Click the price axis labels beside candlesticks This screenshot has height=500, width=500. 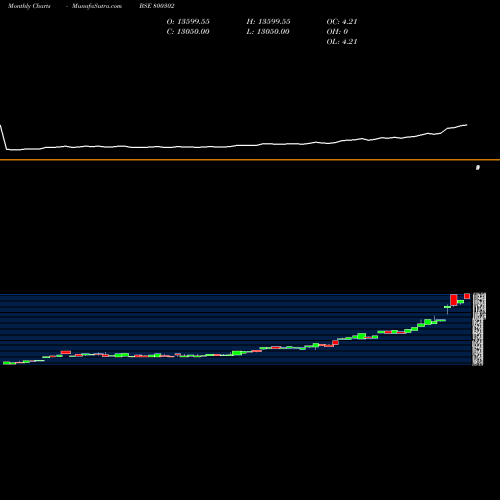(479, 329)
